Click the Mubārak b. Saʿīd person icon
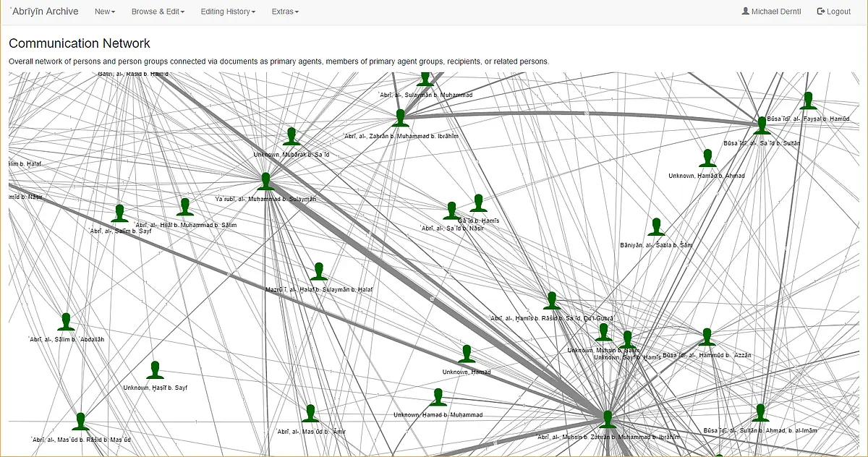This screenshot has height=457, width=868. 292,137
